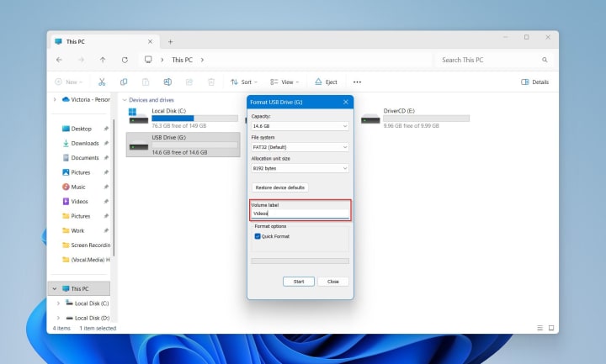Expand the Victoria - Personal OneDrive node
Screen dimensions: 606x364
pyautogui.click(x=55, y=99)
